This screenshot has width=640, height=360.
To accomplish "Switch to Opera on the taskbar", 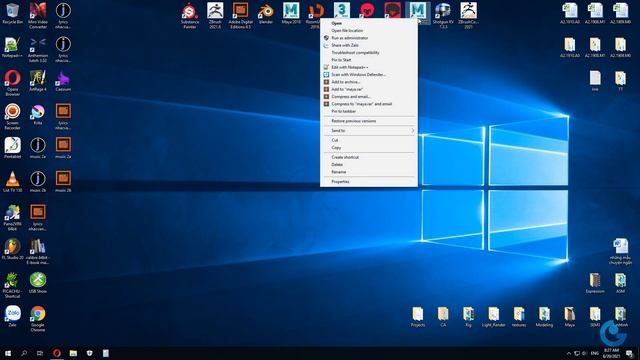I will (x=56, y=353).
